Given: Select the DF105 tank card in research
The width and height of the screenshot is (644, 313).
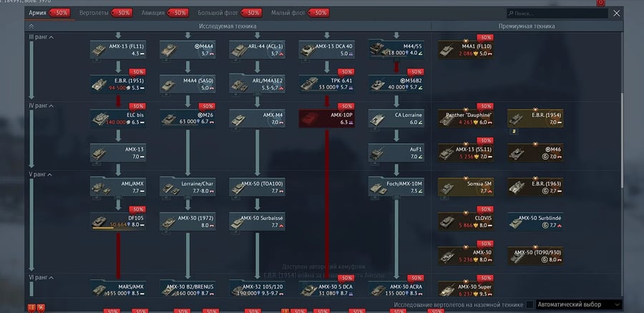Looking at the screenshot, I should (118, 221).
